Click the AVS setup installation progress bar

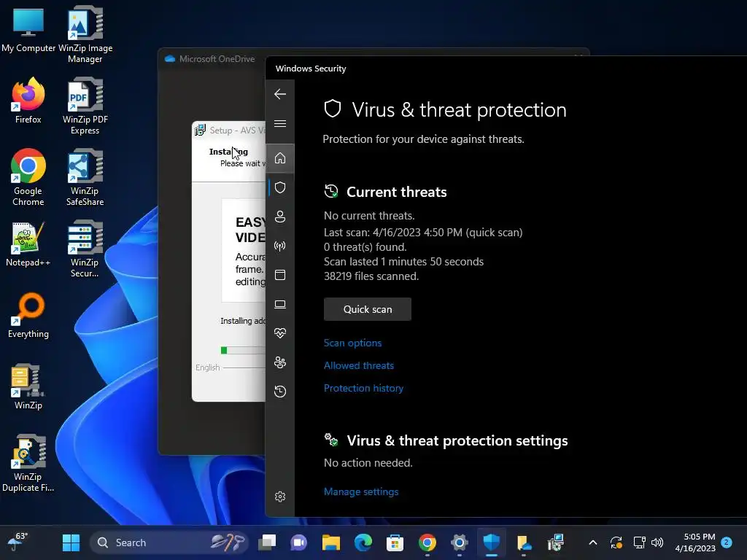pyautogui.click(x=242, y=351)
